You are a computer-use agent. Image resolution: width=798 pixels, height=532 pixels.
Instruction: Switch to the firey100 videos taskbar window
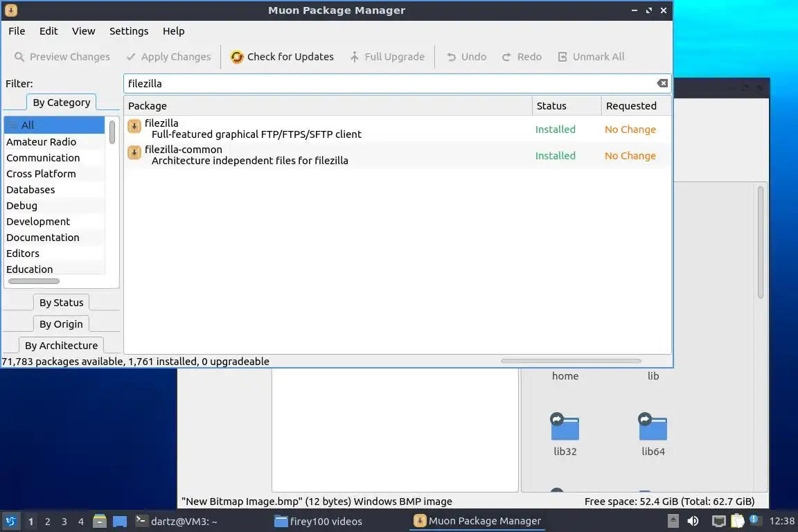tap(318, 522)
